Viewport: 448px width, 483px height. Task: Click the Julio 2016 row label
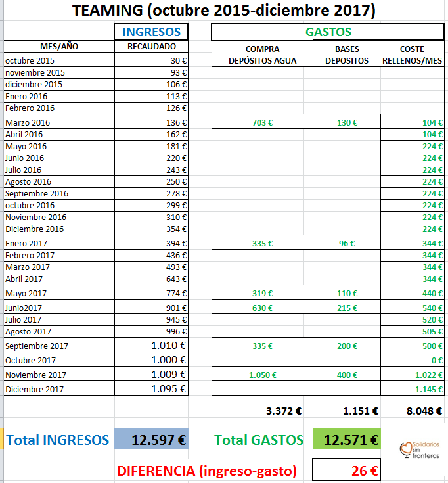point(59,170)
